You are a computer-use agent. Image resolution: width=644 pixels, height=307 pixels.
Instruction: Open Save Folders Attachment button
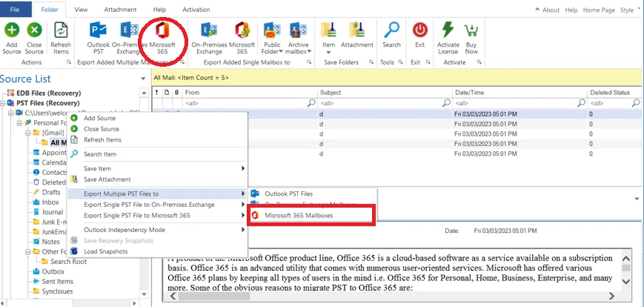357,35
